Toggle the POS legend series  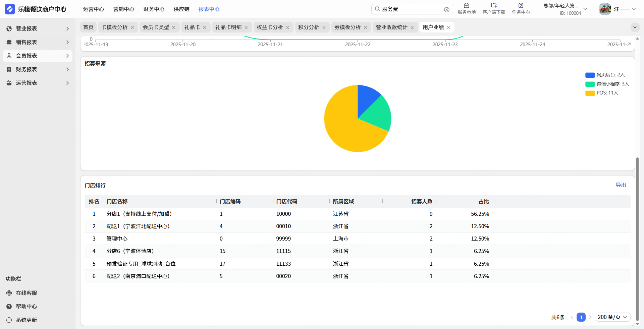[602, 93]
